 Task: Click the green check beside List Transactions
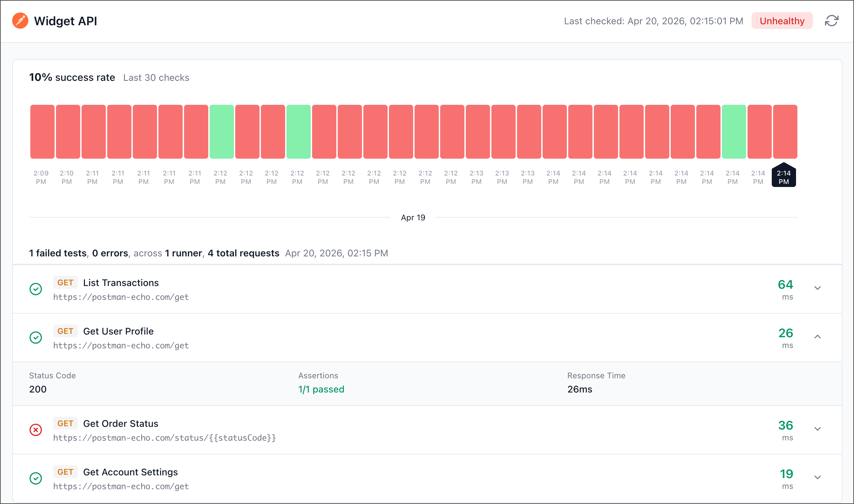pyautogui.click(x=36, y=289)
